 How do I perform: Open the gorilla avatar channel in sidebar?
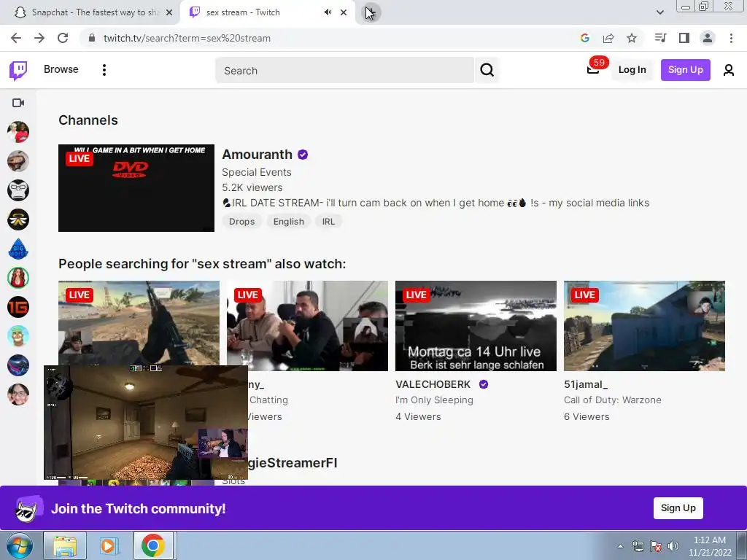18,190
